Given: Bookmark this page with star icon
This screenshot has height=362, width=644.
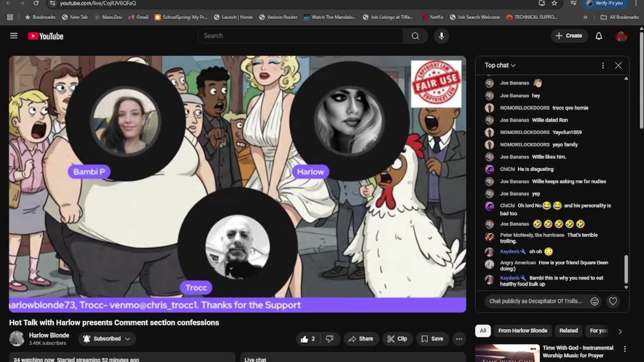Looking at the screenshot, I should point(554,3).
